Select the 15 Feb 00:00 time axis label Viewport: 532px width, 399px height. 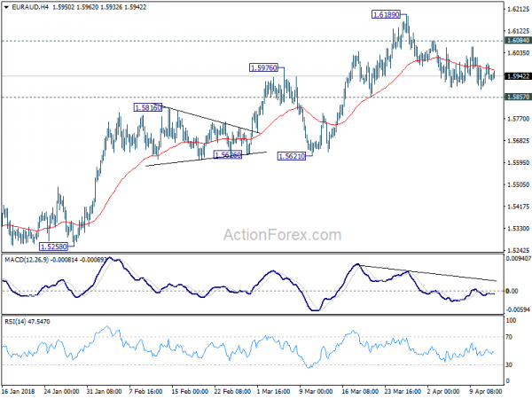coord(190,391)
